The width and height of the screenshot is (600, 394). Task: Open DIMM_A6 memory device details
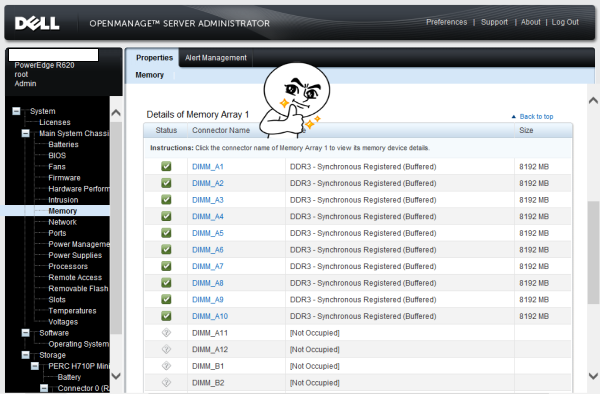coord(207,250)
